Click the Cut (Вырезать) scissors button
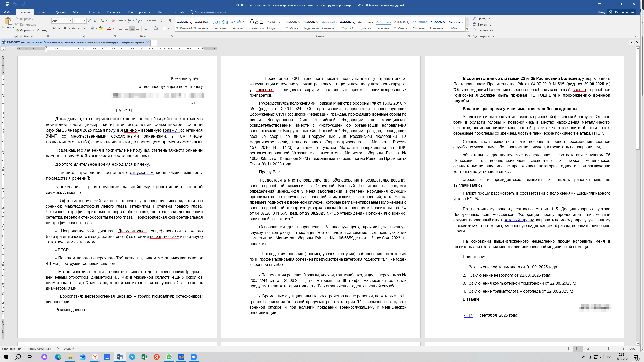 click(24, 19)
